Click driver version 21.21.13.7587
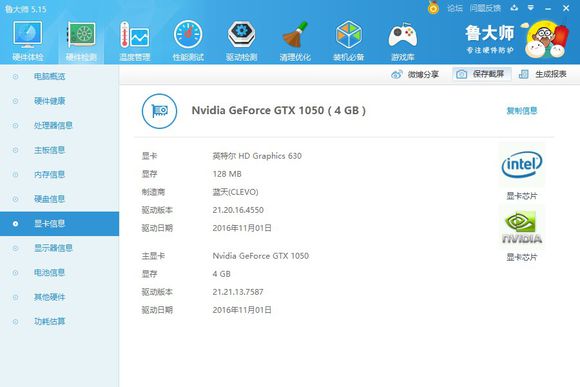This screenshot has width=580, height=387. (238, 292)
